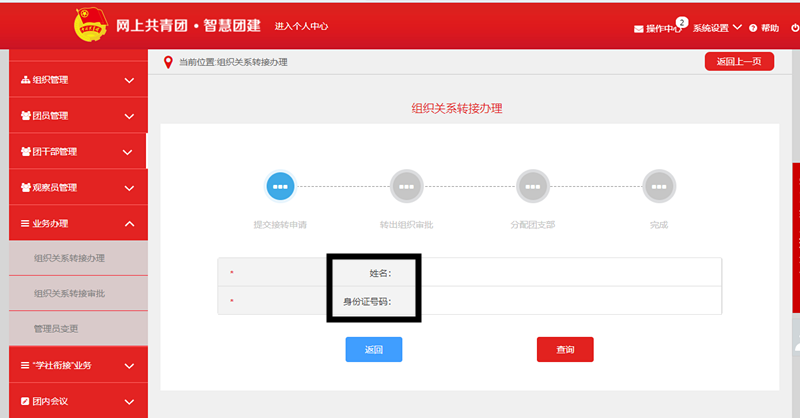This screenshot has height=418, width=800.
Task: Click the 组织关系转接办理 page title
Action: 457,108
